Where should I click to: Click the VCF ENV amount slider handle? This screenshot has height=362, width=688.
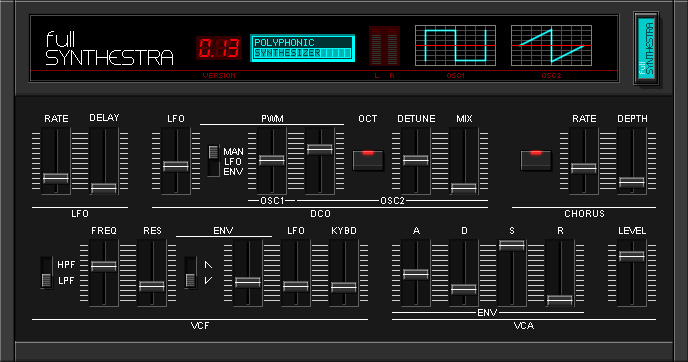(x=248, y=282)
